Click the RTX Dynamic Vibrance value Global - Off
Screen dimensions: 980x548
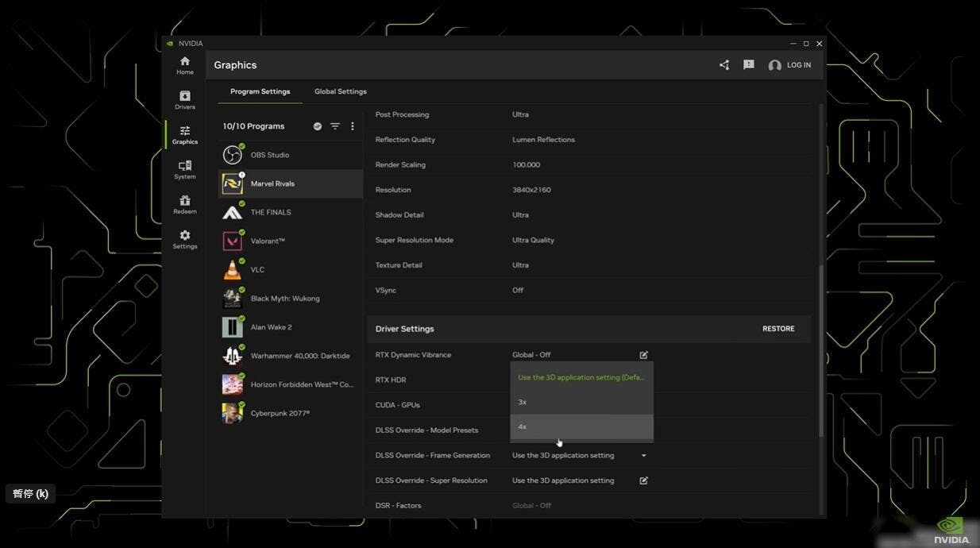click(531, 355)
